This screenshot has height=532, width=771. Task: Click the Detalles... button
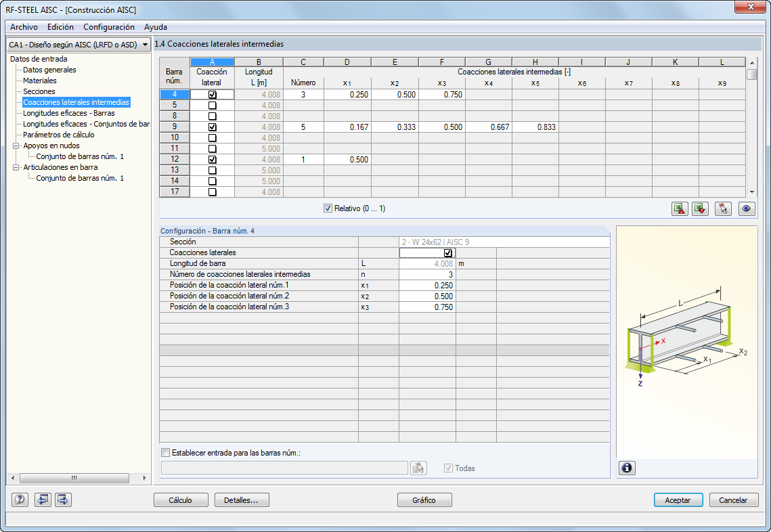tap(242, 500)
